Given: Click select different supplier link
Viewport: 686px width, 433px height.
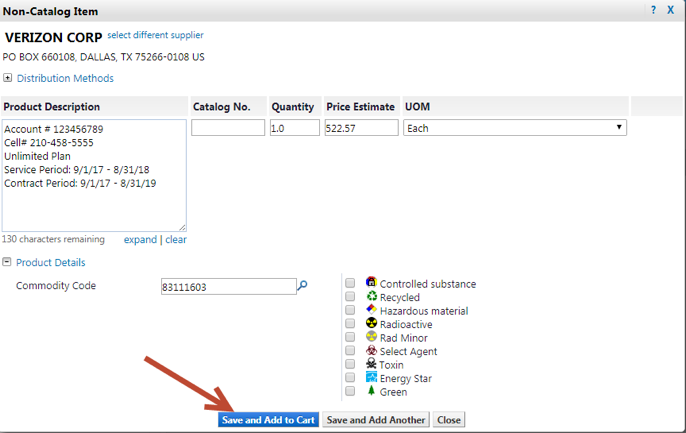Looking at the screenshot, I should point(155,35).
